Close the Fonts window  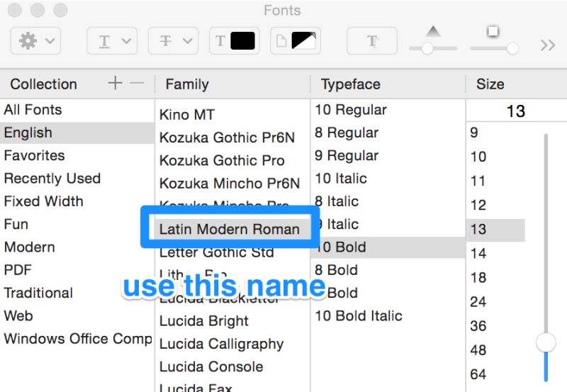[14, 10]
